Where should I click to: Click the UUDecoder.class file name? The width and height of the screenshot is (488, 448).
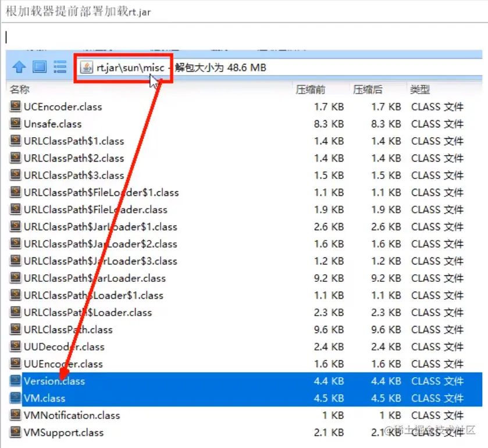[x=64, y=347]
